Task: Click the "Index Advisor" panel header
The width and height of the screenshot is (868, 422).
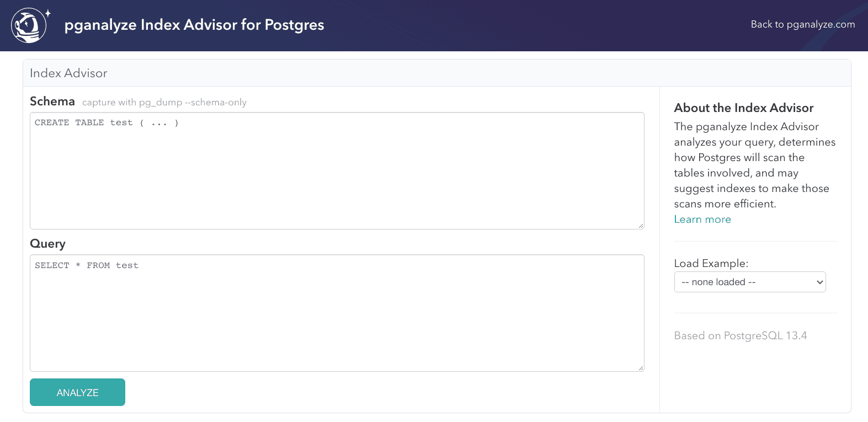Action: click(68, 72)
